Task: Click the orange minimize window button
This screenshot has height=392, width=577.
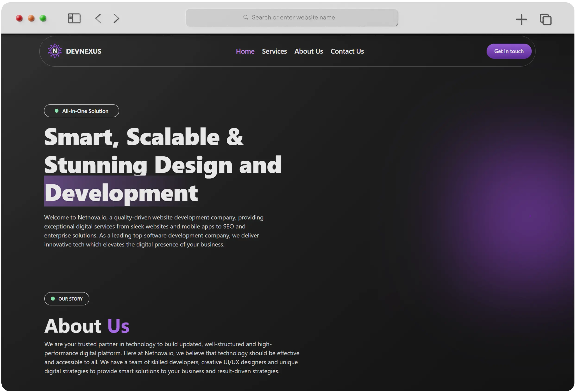Action: click(31, 18)
